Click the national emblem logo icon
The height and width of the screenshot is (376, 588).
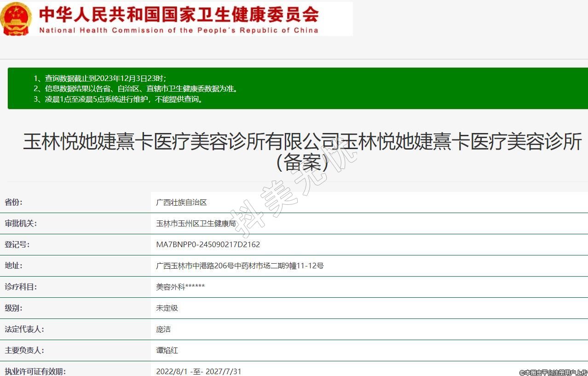[16, 19]
